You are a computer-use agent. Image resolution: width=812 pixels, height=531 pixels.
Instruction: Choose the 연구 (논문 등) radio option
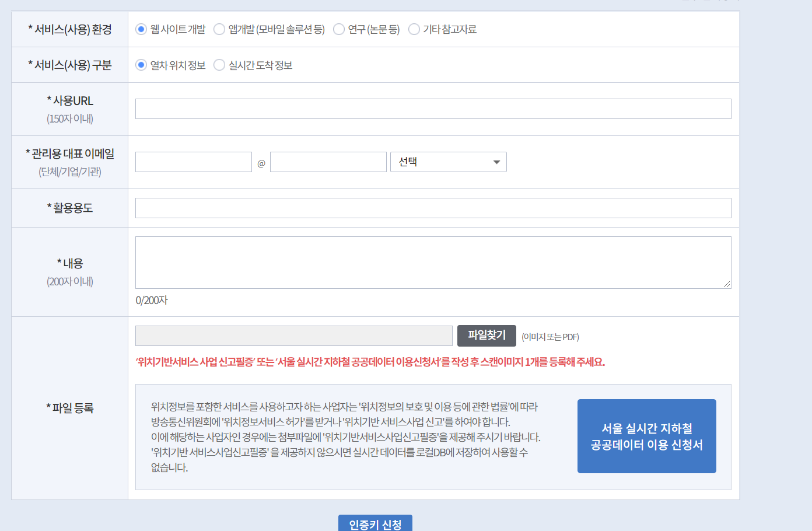[339, 29]
